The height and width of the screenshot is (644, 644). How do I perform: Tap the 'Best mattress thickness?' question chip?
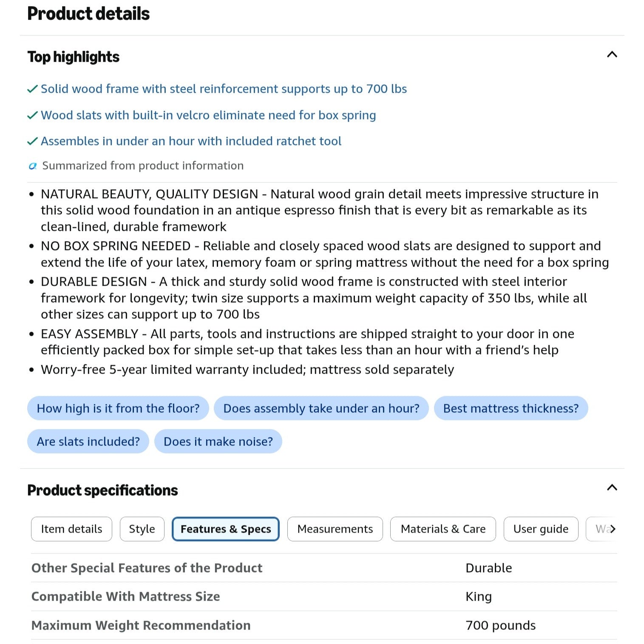[x=511, y=408]
